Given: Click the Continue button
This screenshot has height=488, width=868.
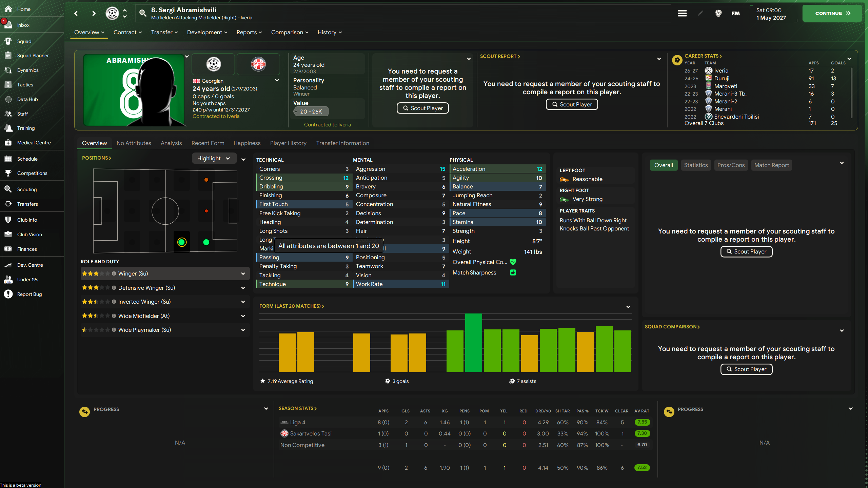Looking at the screenshot, I should tap(832, 13).
